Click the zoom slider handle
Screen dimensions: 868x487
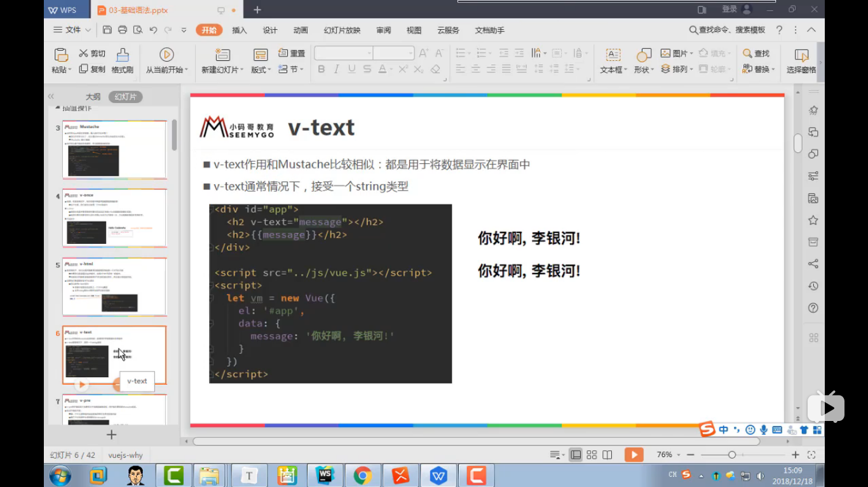732,455
